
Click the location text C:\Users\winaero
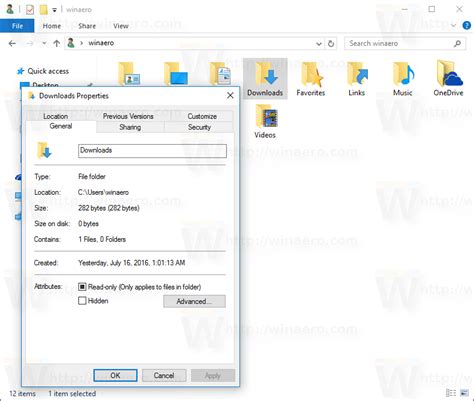pos(103,192)
